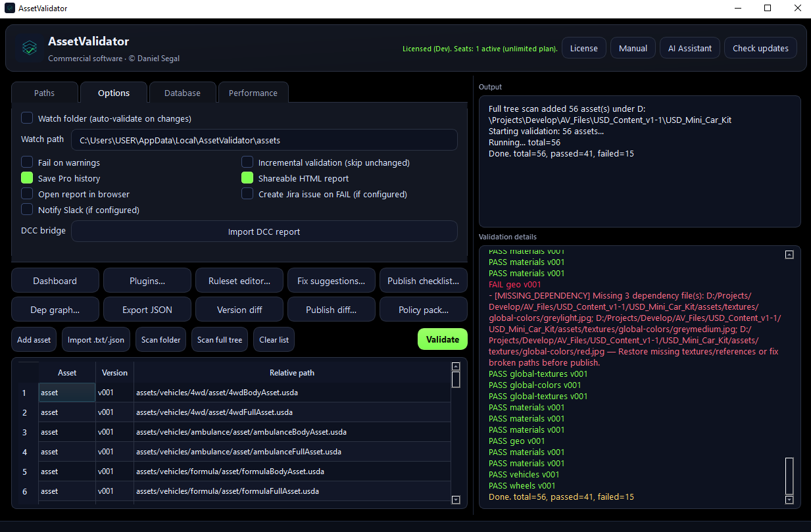Click the Asset column header

pos(67,373)
